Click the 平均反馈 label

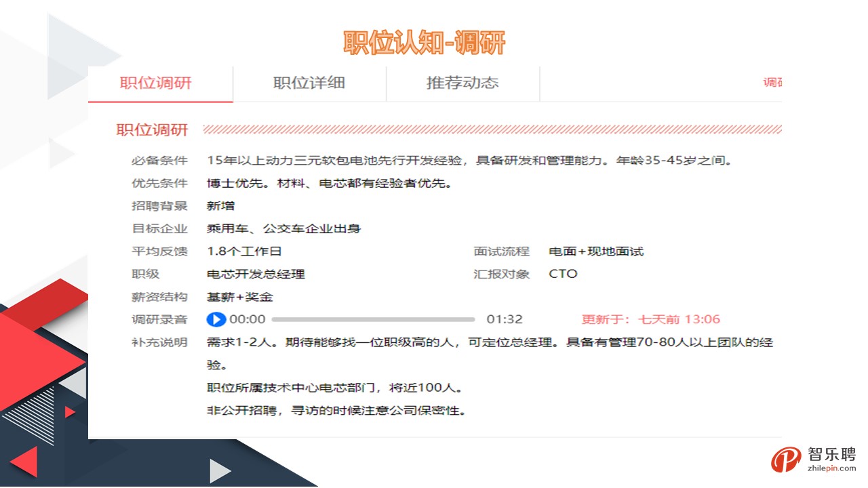159,251
